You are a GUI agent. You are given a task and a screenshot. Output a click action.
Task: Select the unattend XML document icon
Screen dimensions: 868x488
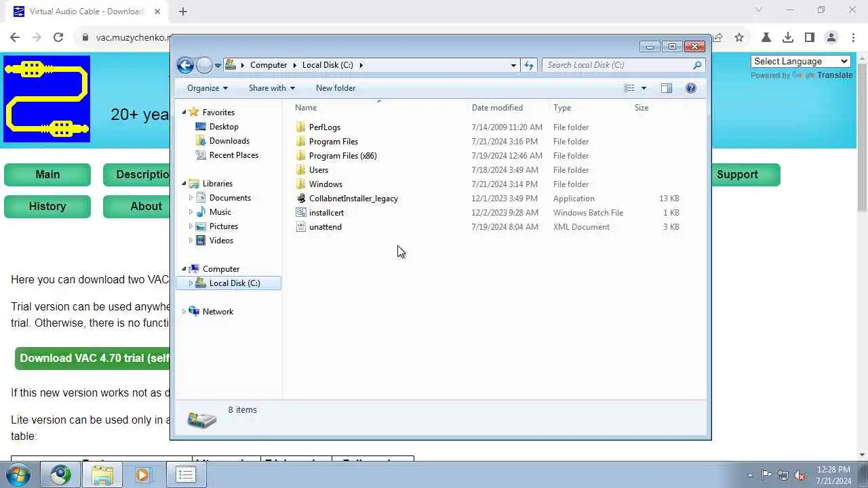pos(301,227)
